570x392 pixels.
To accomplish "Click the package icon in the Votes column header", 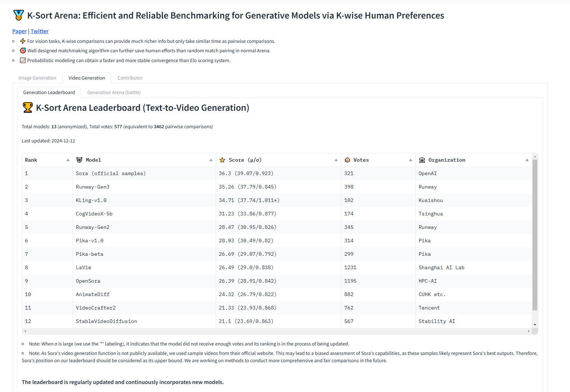I will (x=347, y=160).
